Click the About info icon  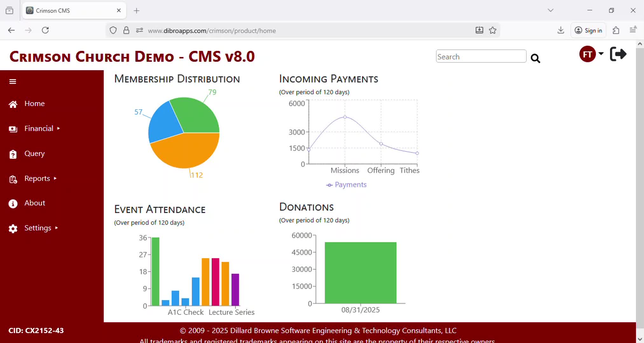(13, 204)
